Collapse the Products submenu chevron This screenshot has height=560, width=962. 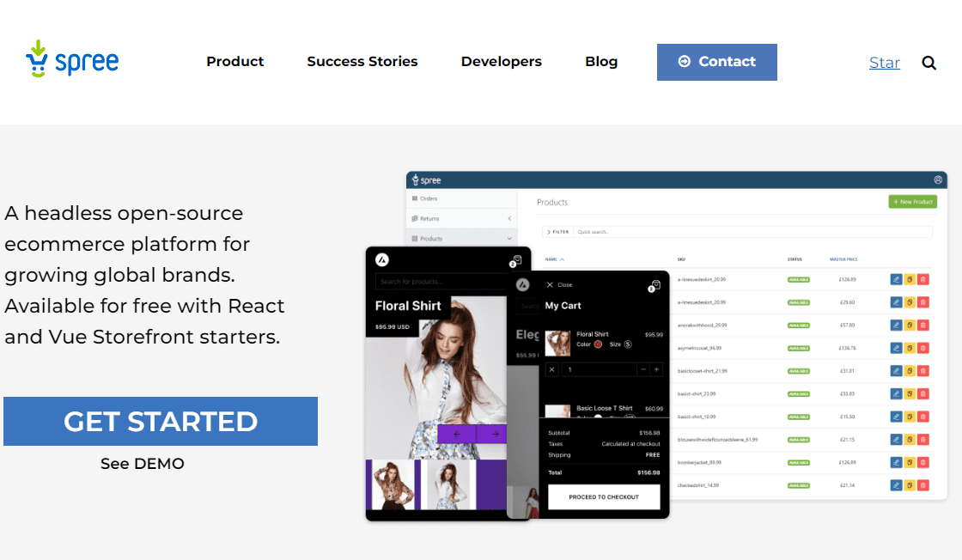tap(510, 238)
